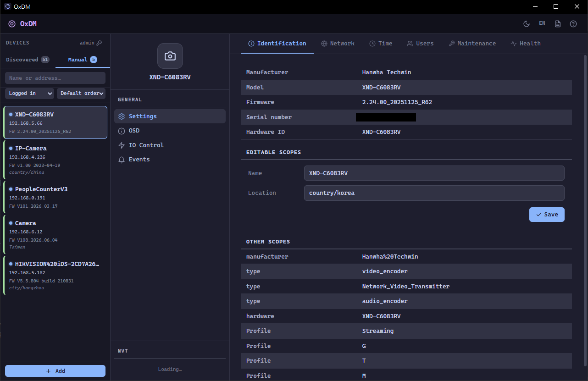
Task: Click status dot of PeopleCounterV3 device
Action: point(11,189)
